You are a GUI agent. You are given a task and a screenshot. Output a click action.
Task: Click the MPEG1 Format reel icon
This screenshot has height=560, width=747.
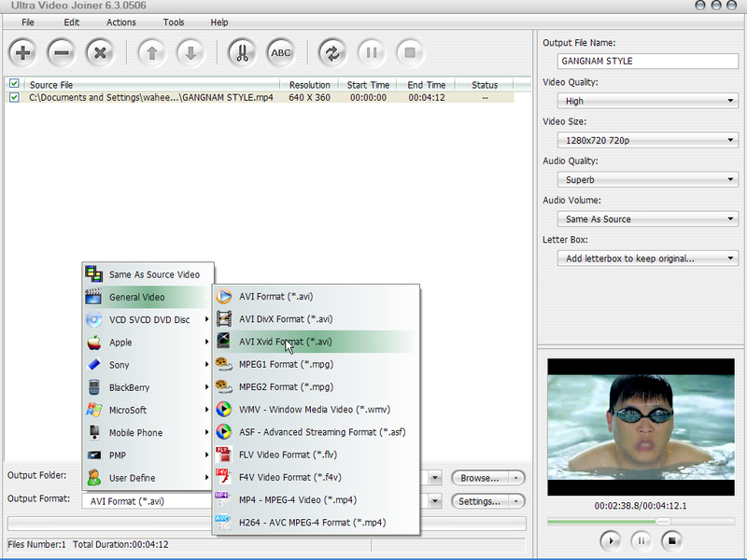click(223, 364)
